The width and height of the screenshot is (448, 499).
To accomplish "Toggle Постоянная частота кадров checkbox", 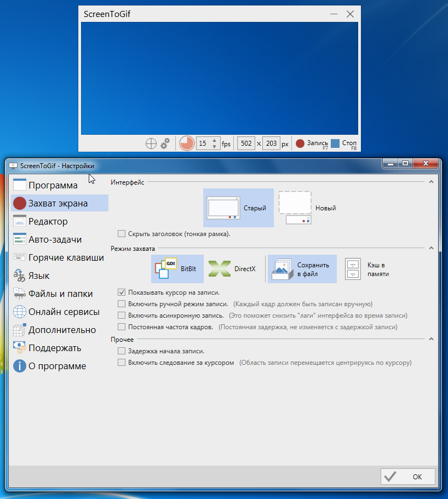I will 121,326.
